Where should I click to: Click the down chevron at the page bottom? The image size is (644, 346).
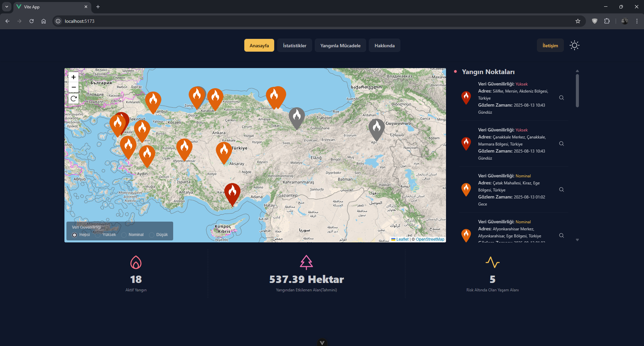[322, 342]
